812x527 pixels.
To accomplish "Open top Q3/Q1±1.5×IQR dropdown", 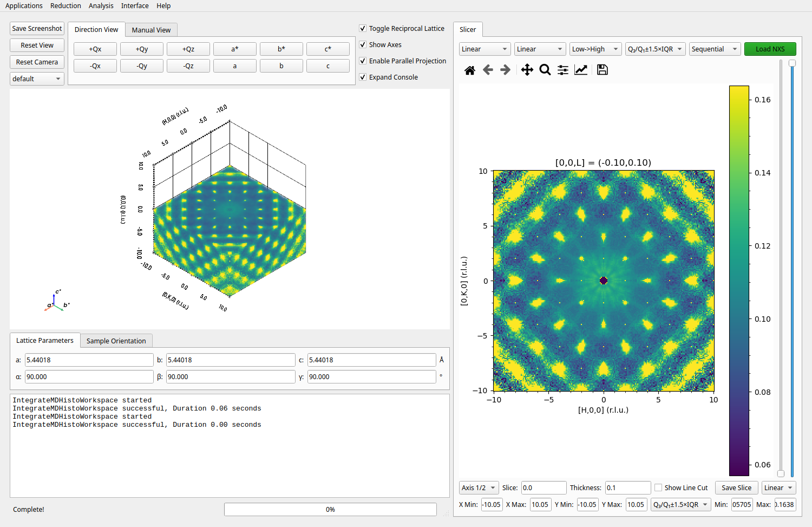I will pos(655,49).
